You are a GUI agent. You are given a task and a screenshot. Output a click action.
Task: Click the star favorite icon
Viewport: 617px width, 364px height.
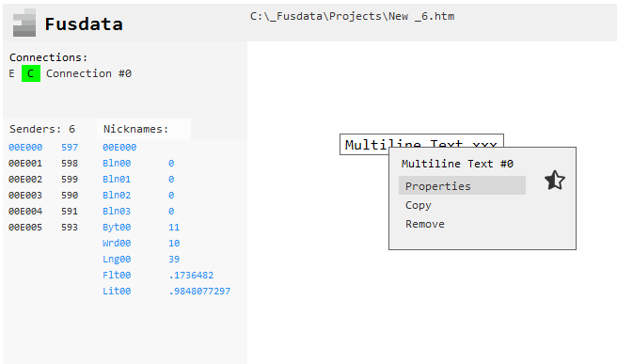coord(555,181)
